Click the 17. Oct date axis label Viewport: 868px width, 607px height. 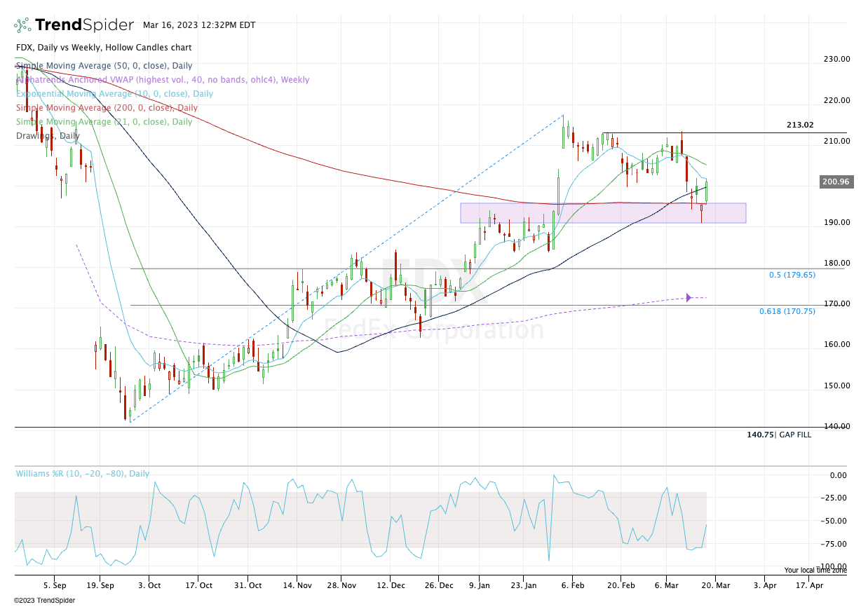(199, 585)
